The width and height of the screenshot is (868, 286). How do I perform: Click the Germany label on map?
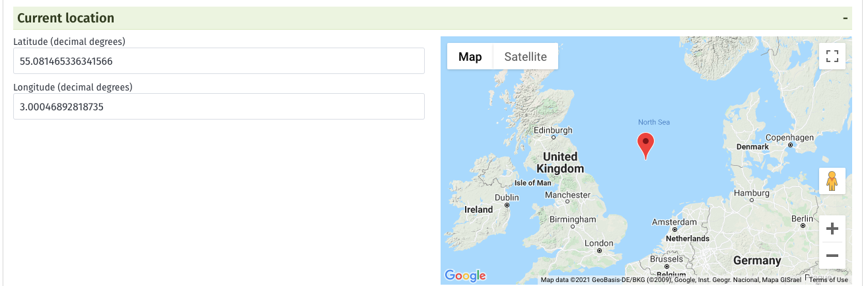757,260
